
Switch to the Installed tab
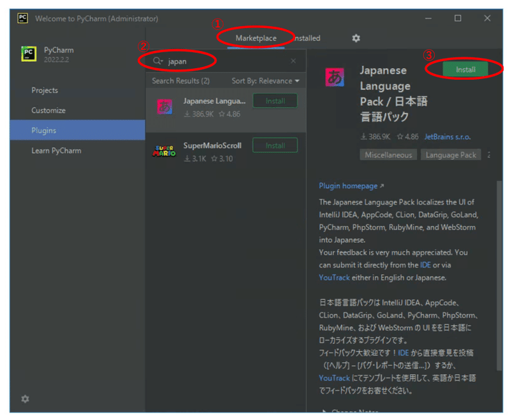pyautogui.click(x=307, y=38)
